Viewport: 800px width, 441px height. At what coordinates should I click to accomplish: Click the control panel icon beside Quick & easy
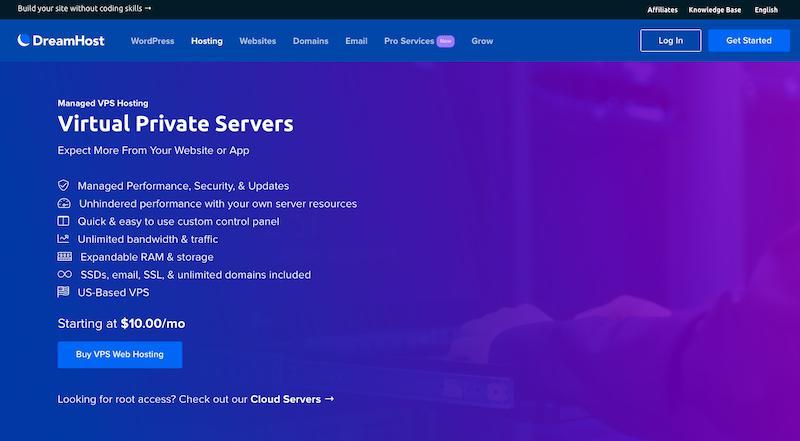pyautogui.click(x=63, y=221)
